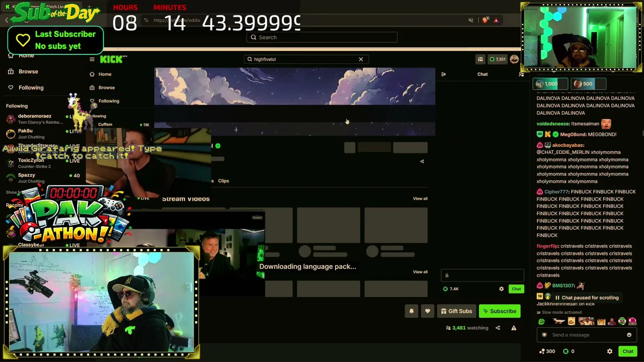Toggle the follow heart button
Viewport: 644px width, 362px height.
tap(428, 311)
